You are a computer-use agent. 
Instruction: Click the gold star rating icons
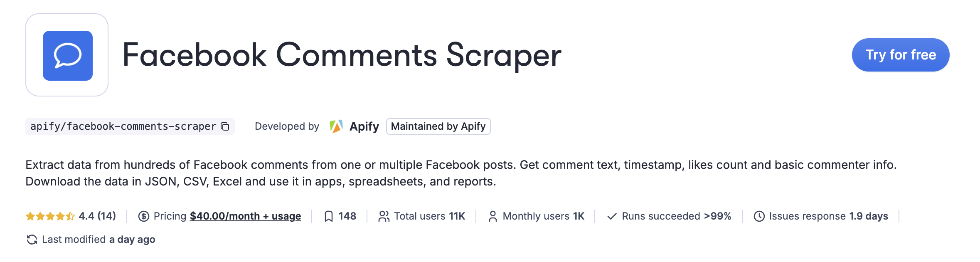pos(50,216)
